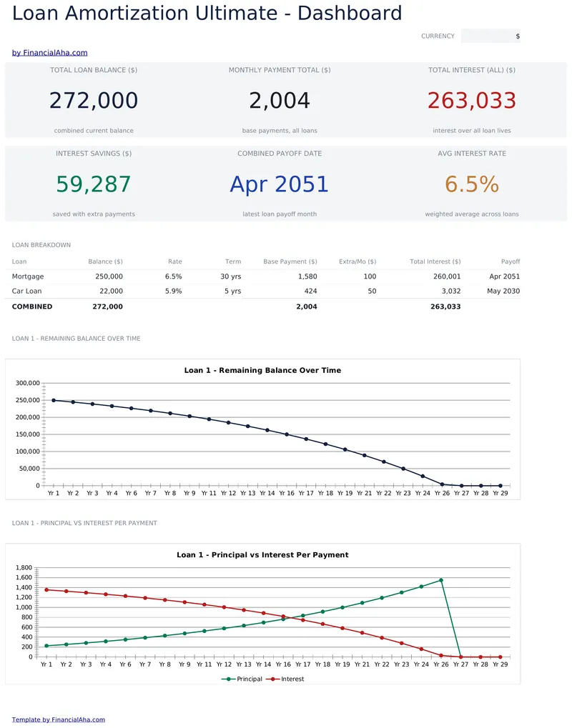Click the Total Interest value 263,033 in red
572x728 pixels.
click(x=472, y=100)
